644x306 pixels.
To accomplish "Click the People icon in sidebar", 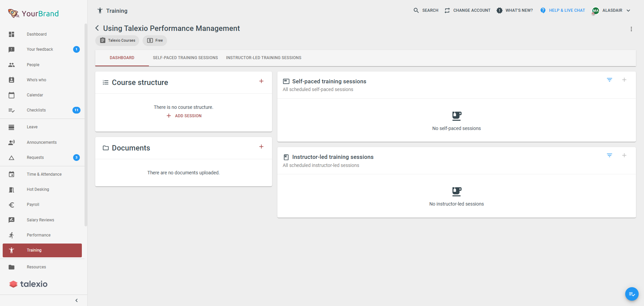I will [11, 65].
